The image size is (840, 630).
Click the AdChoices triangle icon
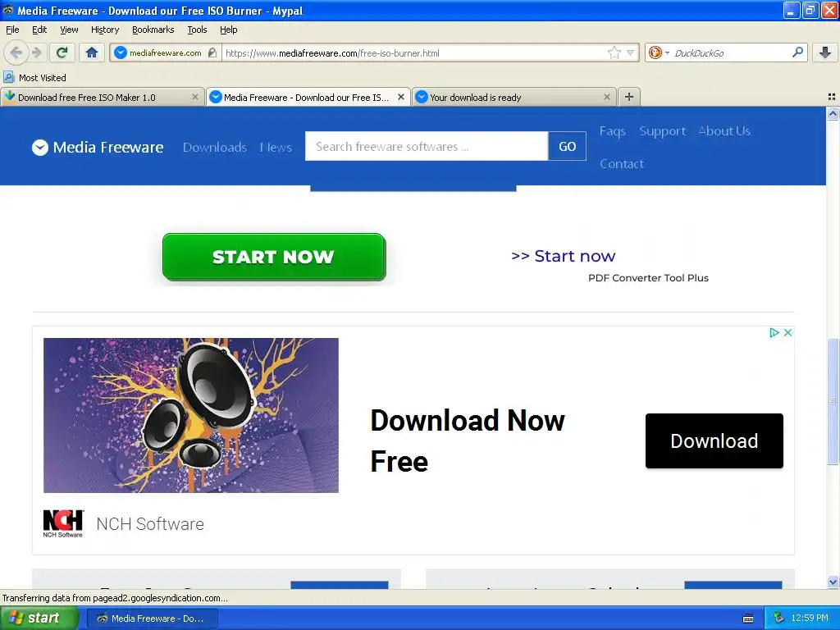(x=774, y=333)
